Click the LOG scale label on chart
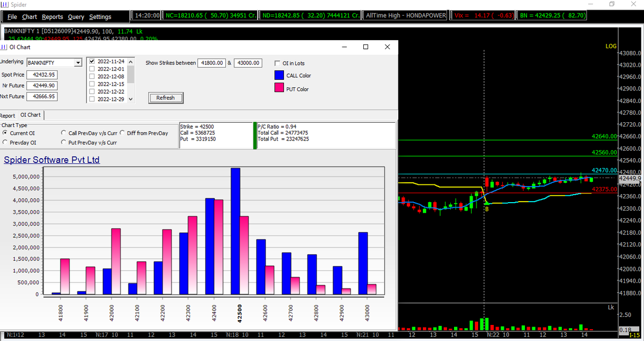Viewport: 644px width, 341px height. (x=611, y=47)
